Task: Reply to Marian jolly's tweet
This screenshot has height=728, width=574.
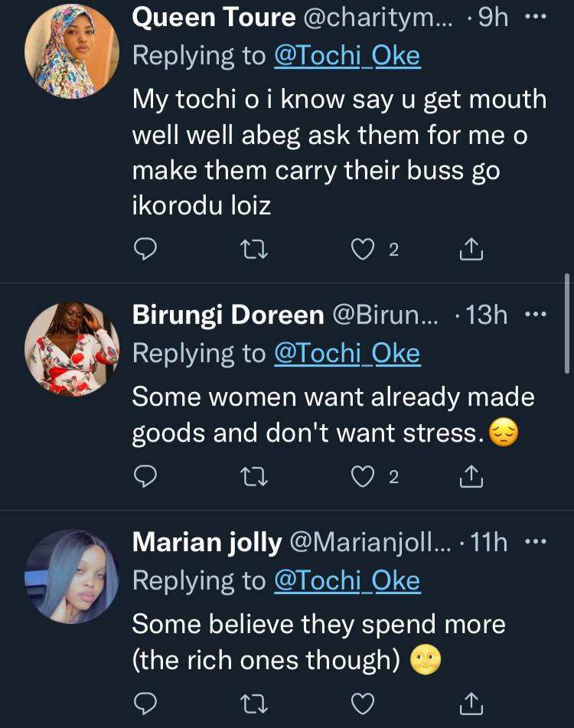Action: click(145, 702)
